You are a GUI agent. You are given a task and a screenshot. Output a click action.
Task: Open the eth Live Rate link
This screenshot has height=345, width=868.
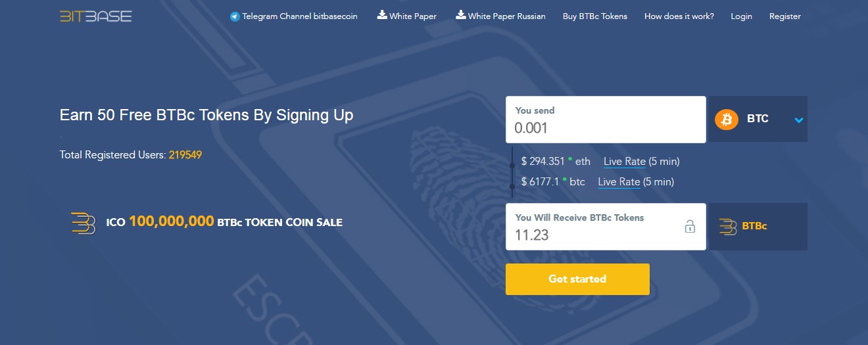[x=624, y=162]
